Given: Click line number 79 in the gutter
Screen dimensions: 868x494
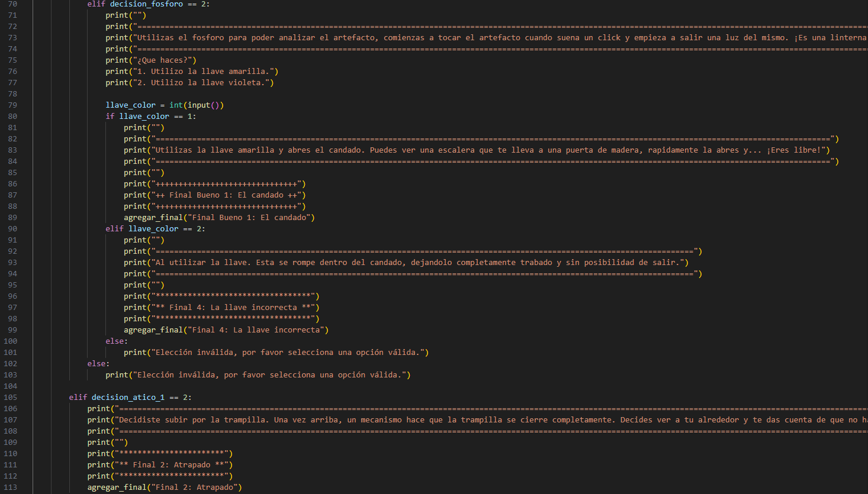Looking at the screenshot, I should tap(12, 105).
